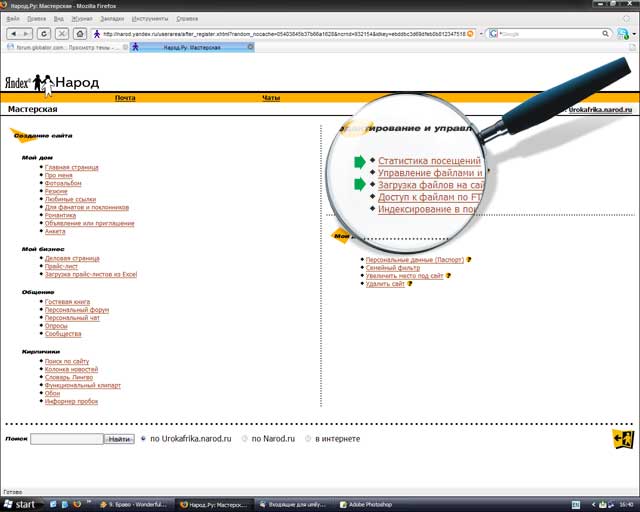Open the Удалить сайт link
This screenshot has width=640, height=512.
coord(385,284)
